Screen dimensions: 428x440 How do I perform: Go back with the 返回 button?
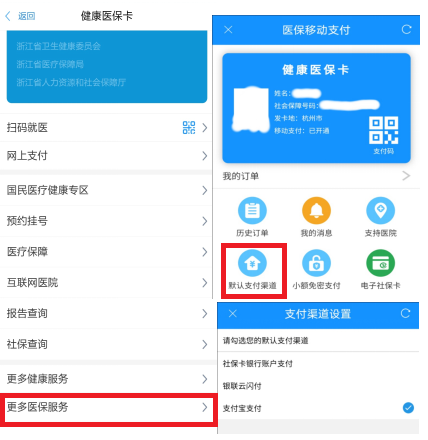pos(21,16)
